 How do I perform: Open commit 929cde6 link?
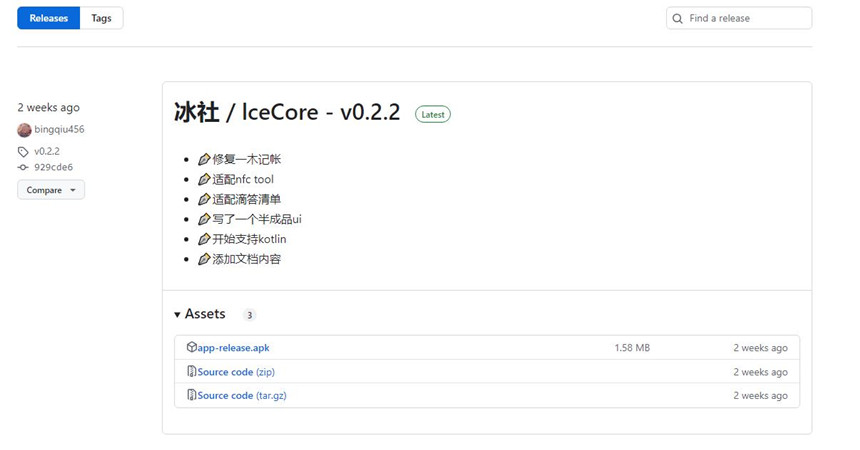click(x=53, y=167)
